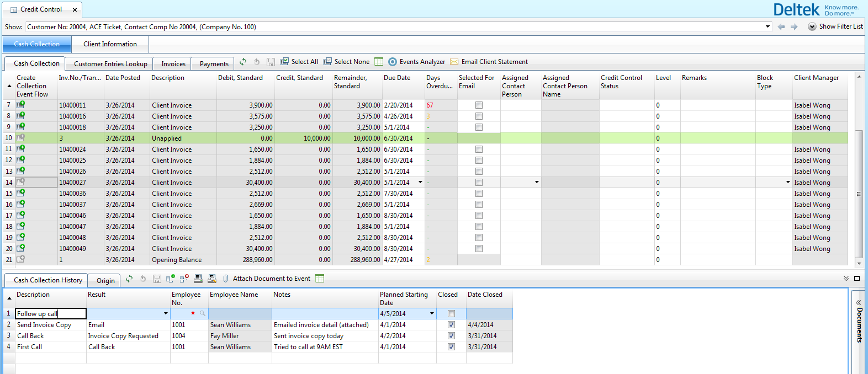868x374 pixels.
Task: Expand Planned Starting Date dropdown showing 4/5/2014
Action: click(432, 314)
